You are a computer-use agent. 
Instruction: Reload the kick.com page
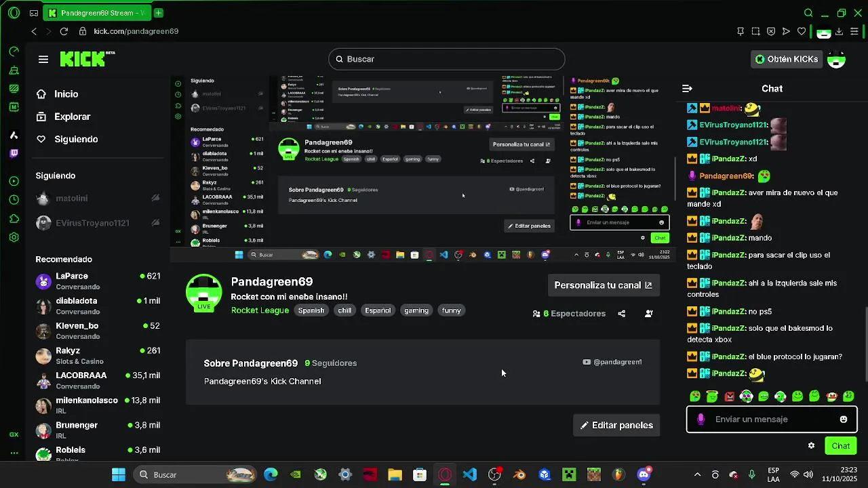[64, 31]
